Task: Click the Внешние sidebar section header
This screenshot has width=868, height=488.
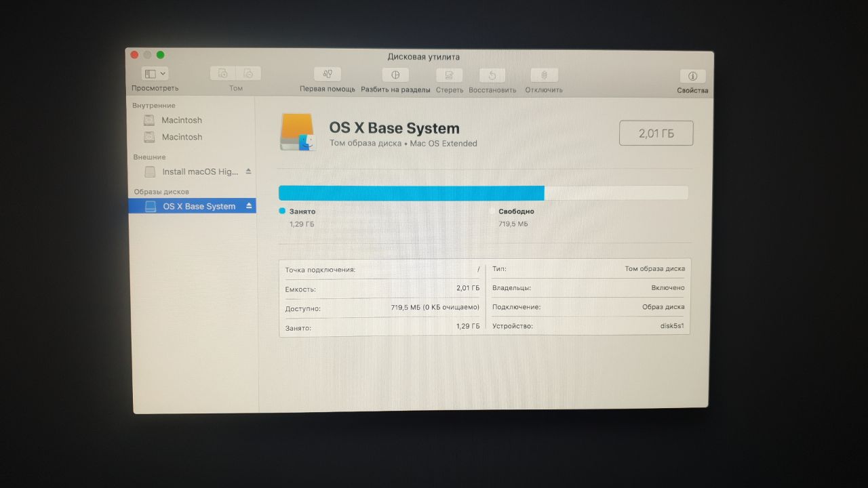Action: coord(149,157)
